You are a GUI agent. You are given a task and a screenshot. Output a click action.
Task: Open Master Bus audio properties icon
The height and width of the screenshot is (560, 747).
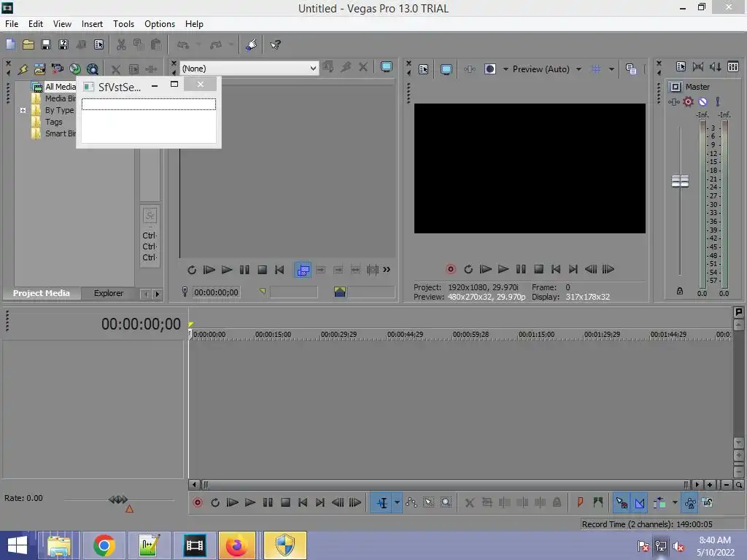click(x=681, y=66)
